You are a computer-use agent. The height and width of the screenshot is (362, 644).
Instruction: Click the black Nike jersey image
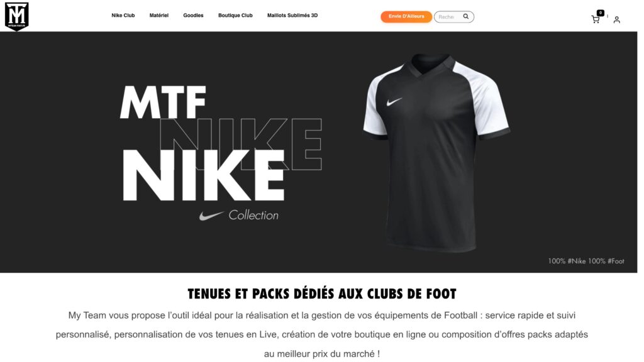[x=436, y=152]
